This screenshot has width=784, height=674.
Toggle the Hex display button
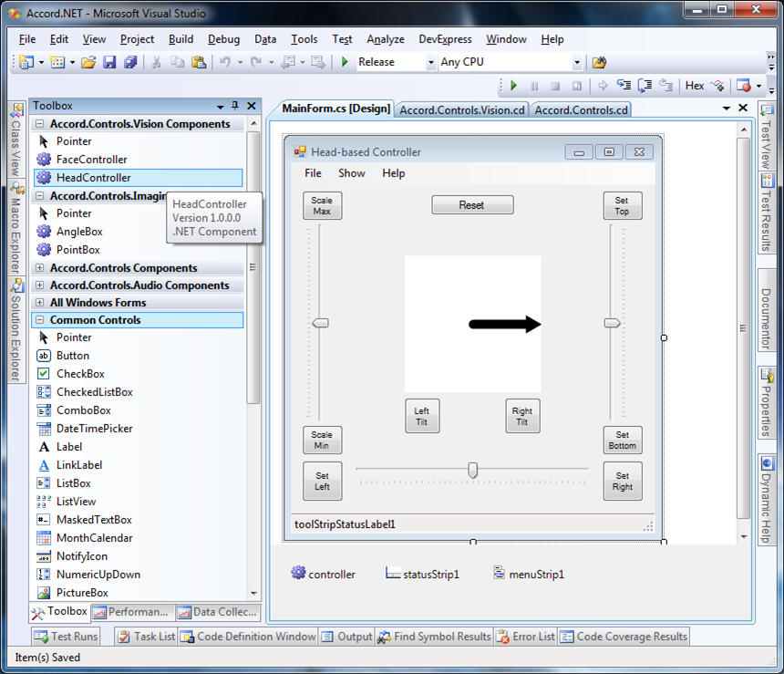pyautogui.click(x=694, y=86)
